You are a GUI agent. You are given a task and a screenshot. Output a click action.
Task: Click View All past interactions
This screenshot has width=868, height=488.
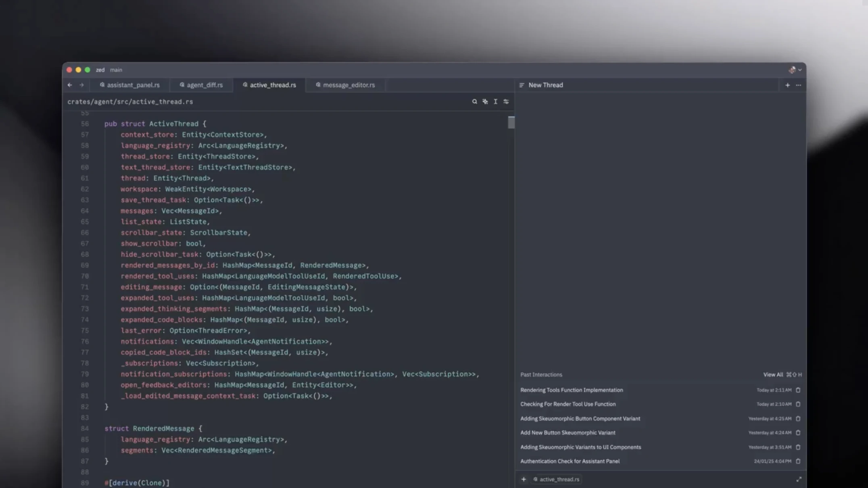[773, 375]
